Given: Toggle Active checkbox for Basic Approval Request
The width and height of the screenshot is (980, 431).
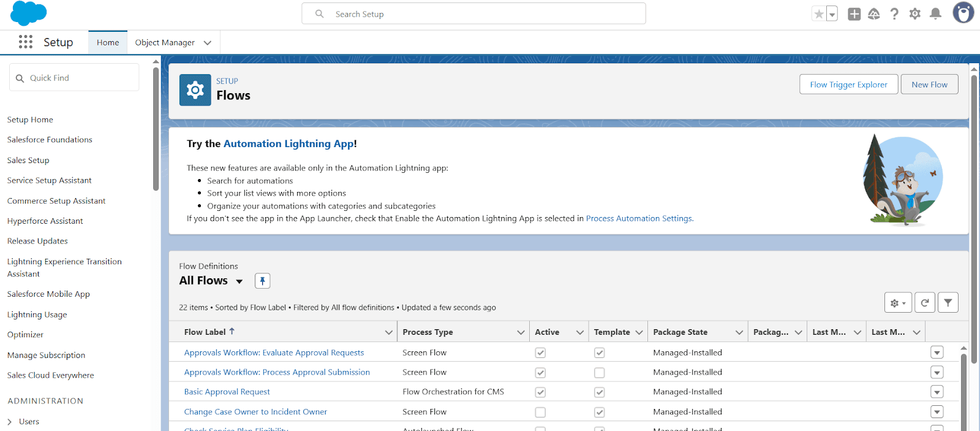Looking at the screenshot, I should tap(540, 392).
